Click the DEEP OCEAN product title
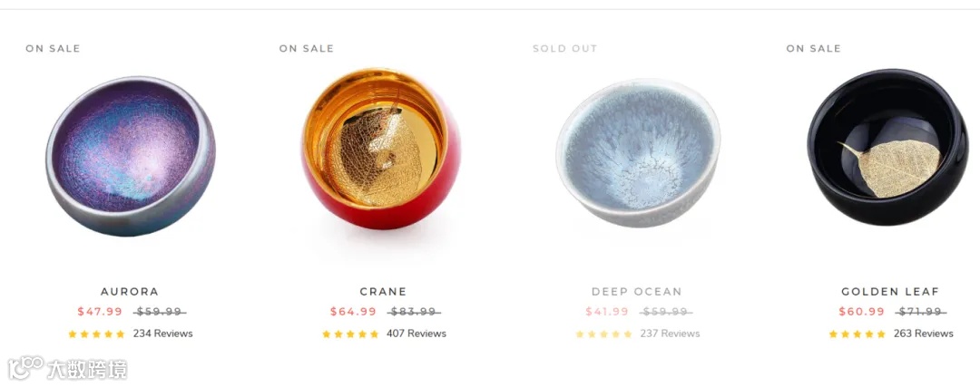This screenshot has width=980, height=387. click(x=637, y=292)
